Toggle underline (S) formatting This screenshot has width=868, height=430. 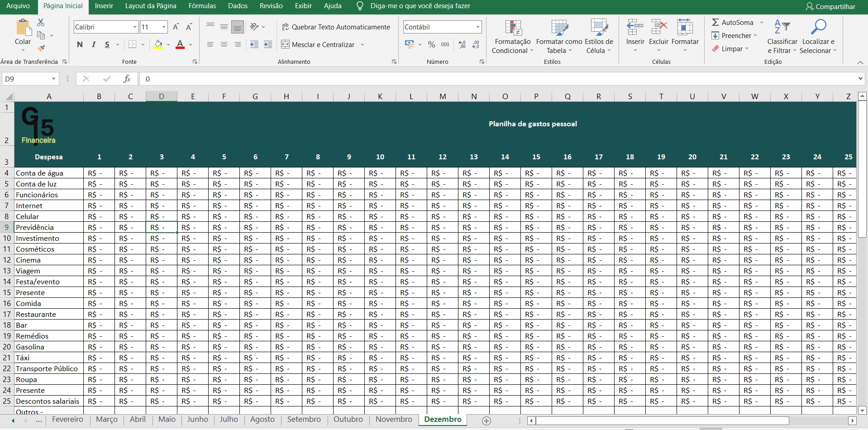click(x=107, y=44)
